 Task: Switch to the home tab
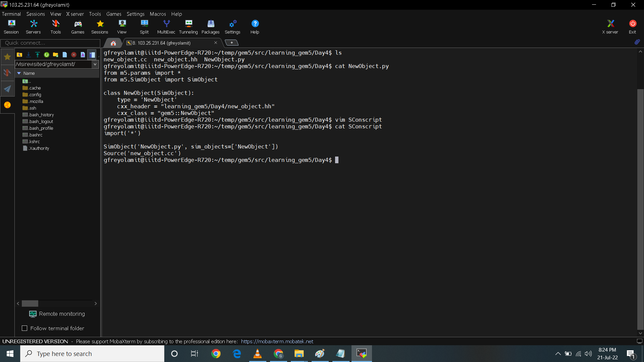[x=113, y=43]
